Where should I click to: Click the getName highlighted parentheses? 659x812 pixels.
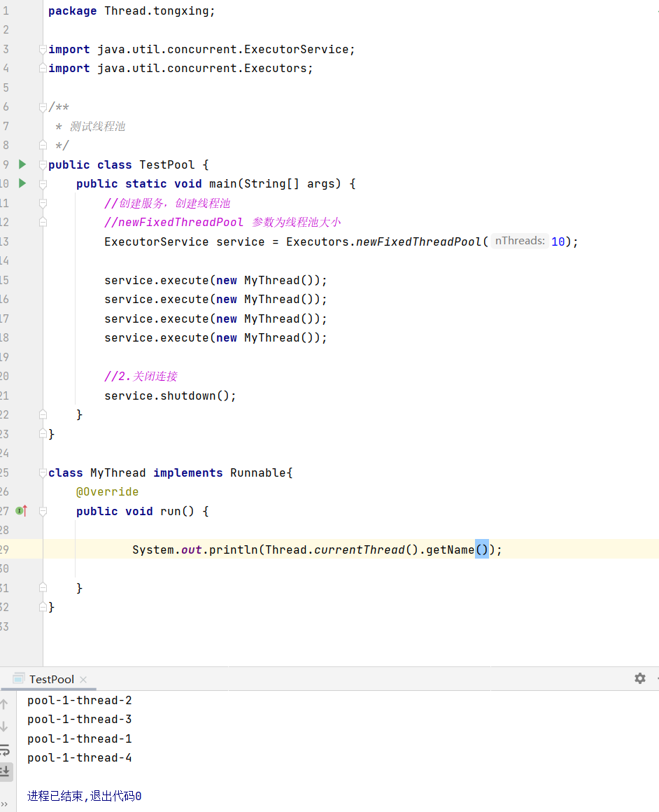[482, 549]
